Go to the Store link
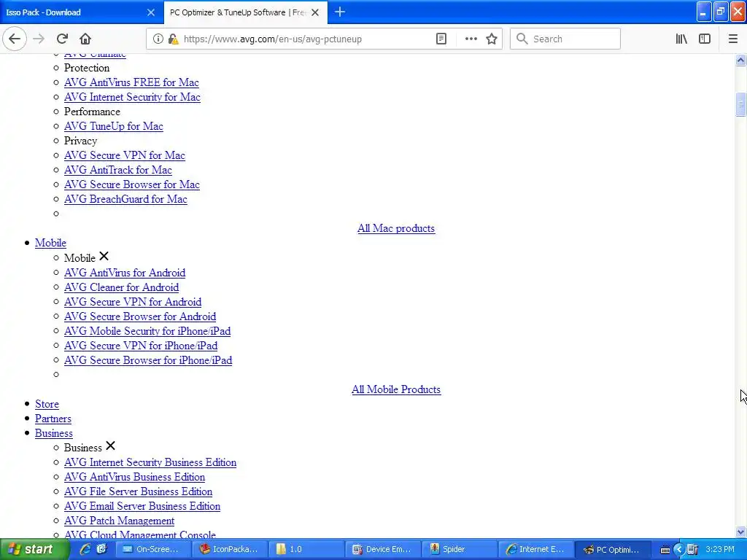Viewport: 747px width, 560px height. pos(47,404)
